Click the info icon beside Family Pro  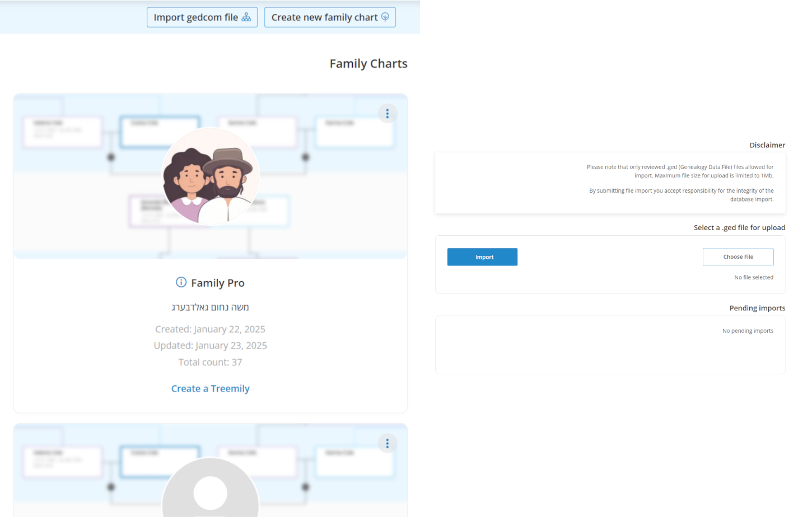pos(181,282)
